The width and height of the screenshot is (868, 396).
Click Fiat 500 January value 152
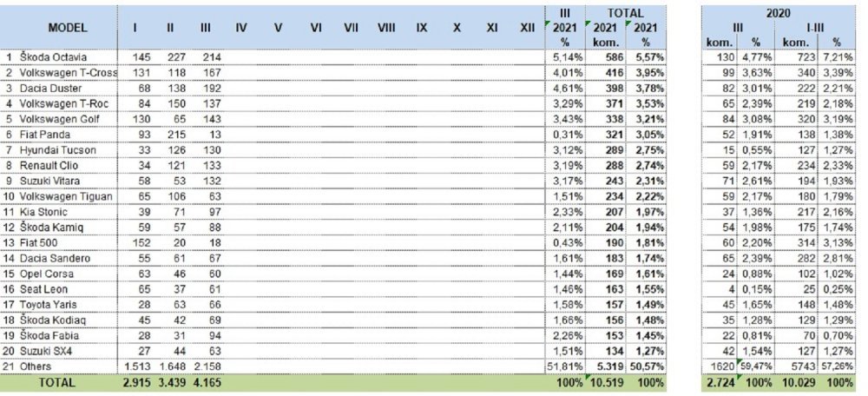pos(142,243)
